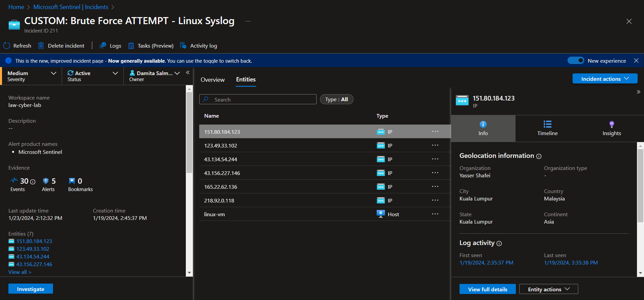Image resolution: width=644 pixels, height=300 pixels.
Task: Open more options for 43.134.54.244 row
Action: [x=435, y=159]
